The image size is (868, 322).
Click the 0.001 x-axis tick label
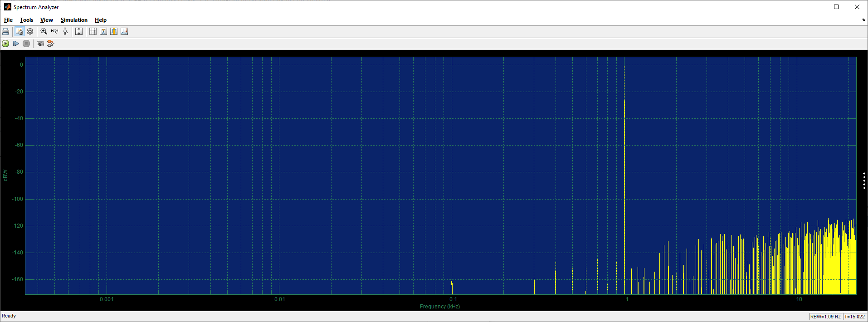coord(107,299)
